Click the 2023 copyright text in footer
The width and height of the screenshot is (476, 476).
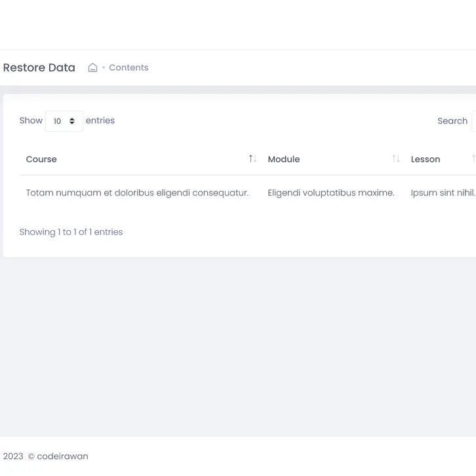coord(13,456)
